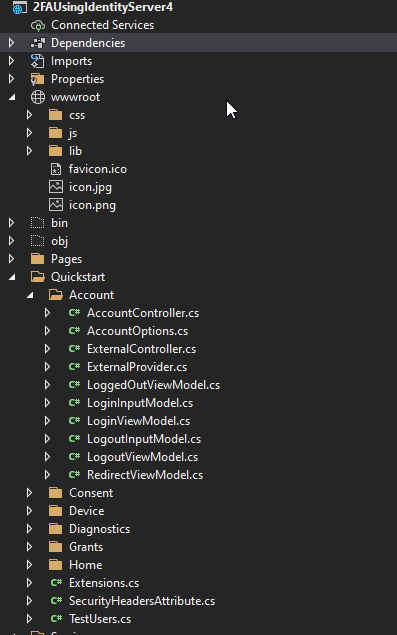Collapse the wwwroot node

coord(11,97)
